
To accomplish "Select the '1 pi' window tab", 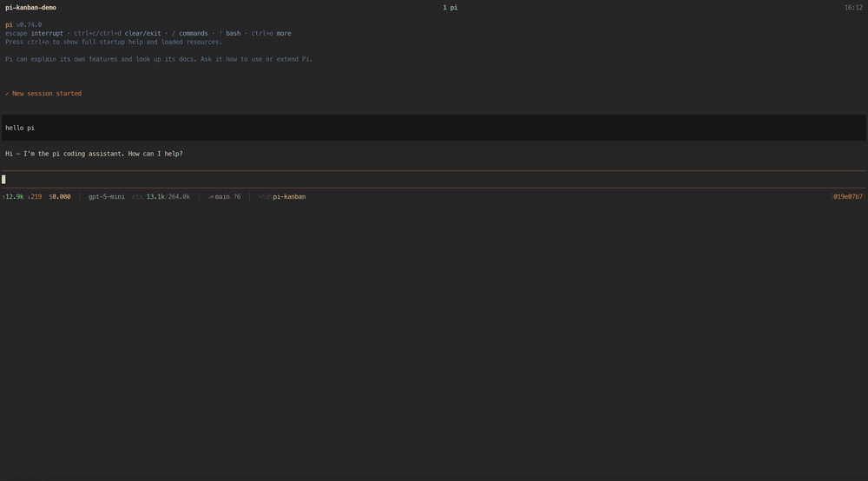I will point(450,8).
